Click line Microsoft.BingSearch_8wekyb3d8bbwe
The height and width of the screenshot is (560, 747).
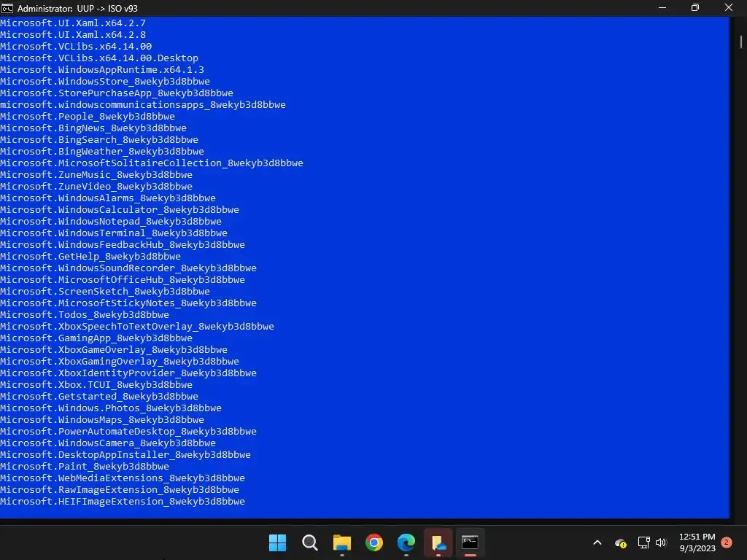99,139
